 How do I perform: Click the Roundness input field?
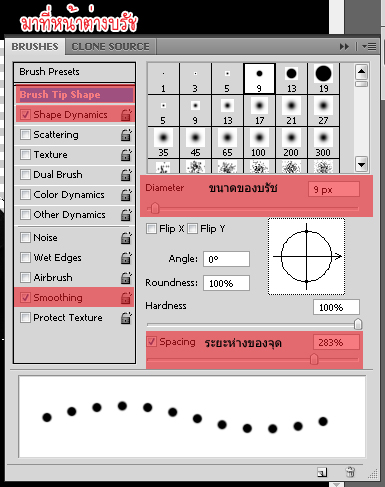point(226,283)
